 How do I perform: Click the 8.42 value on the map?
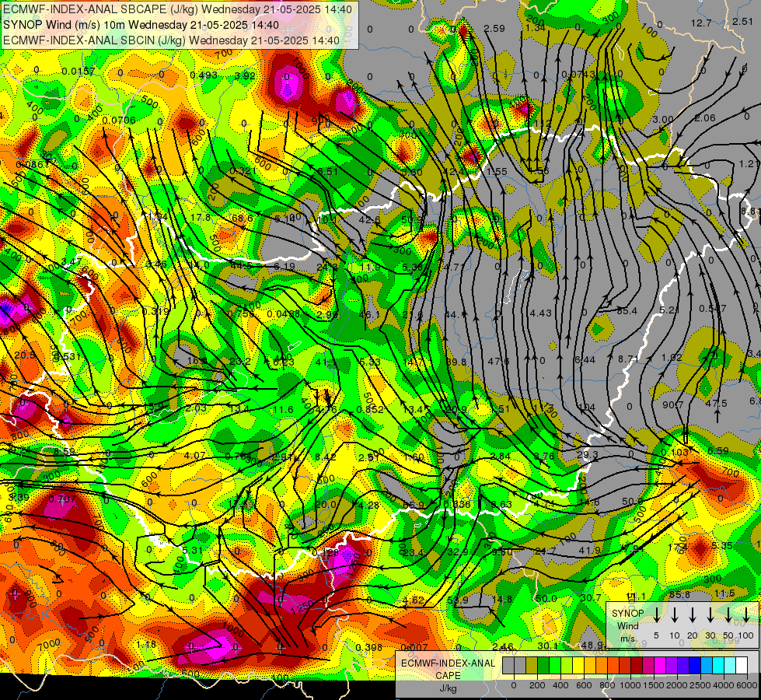tap(325, 457)
